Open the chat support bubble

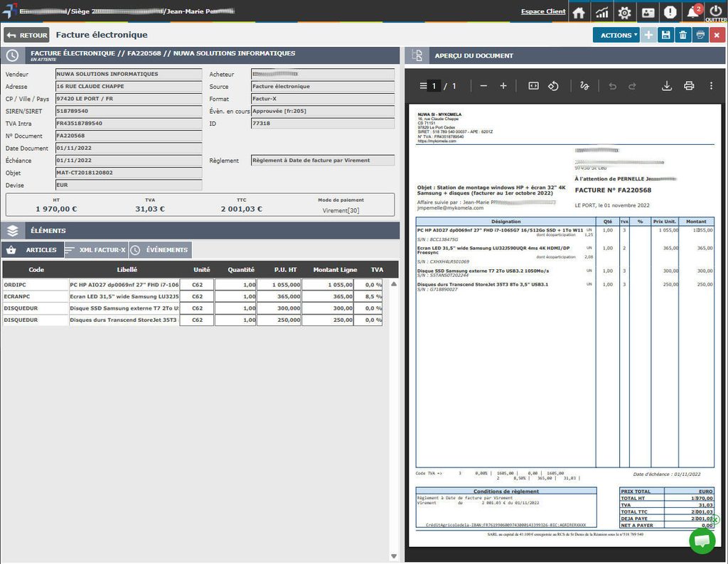[702, 541]
